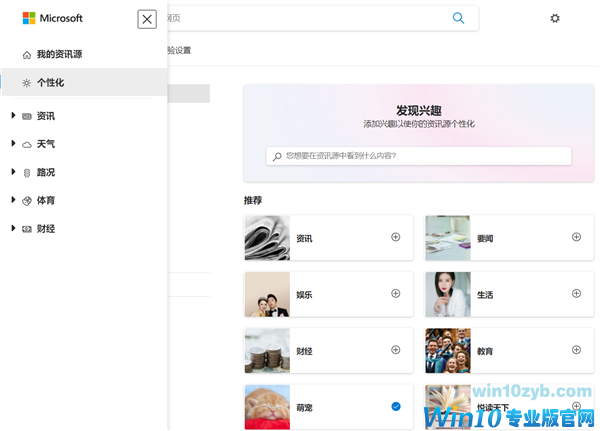600x431 pixels.
Task: Select 个性化 in the sidebar
Action: (50, 83)
